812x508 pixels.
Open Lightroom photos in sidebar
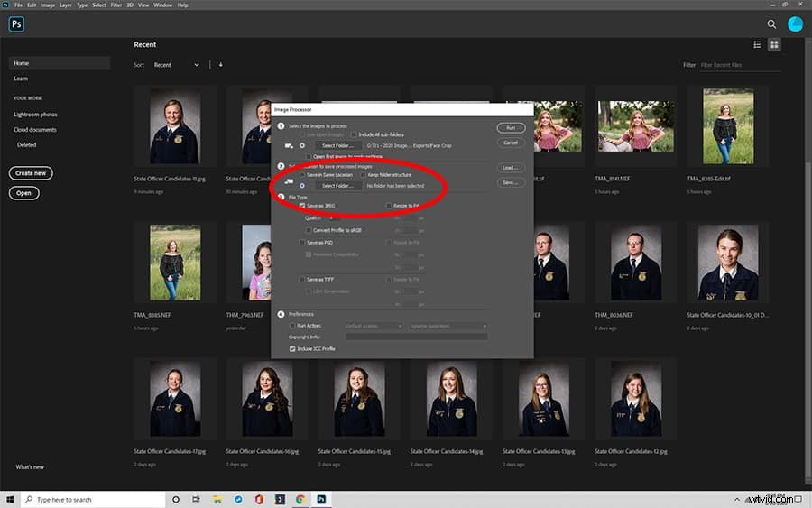35,115
